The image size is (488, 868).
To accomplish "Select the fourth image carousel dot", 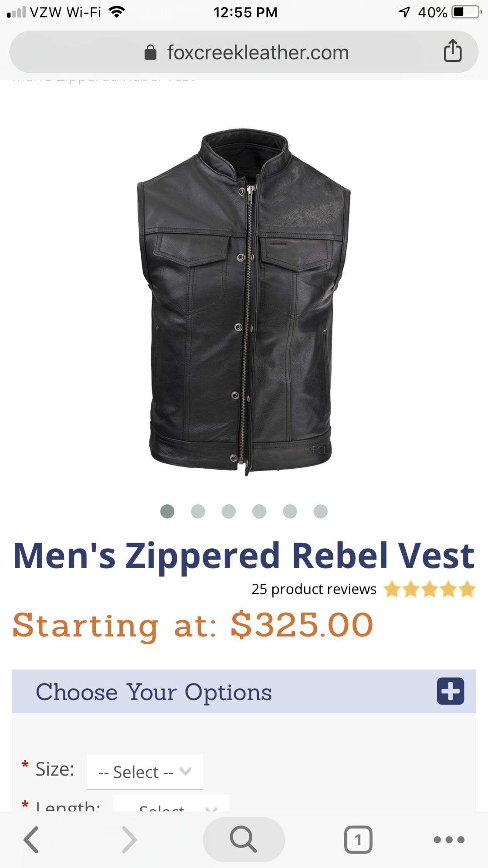I will (x=259, y=511).
